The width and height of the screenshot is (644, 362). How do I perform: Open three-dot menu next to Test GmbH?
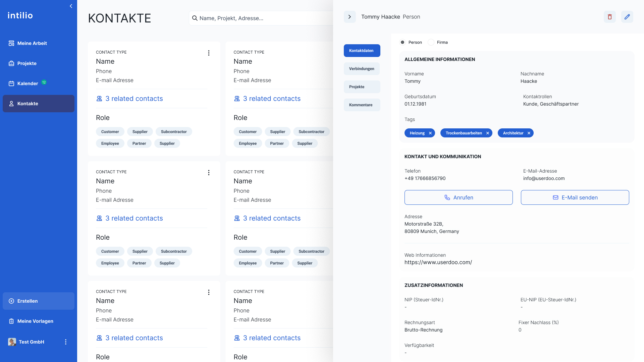tap(66, 342)
